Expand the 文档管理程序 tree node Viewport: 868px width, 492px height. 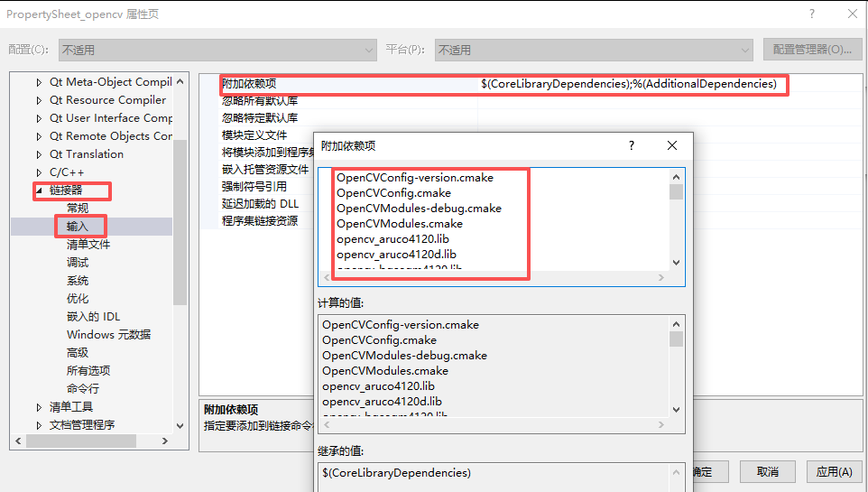39,425
